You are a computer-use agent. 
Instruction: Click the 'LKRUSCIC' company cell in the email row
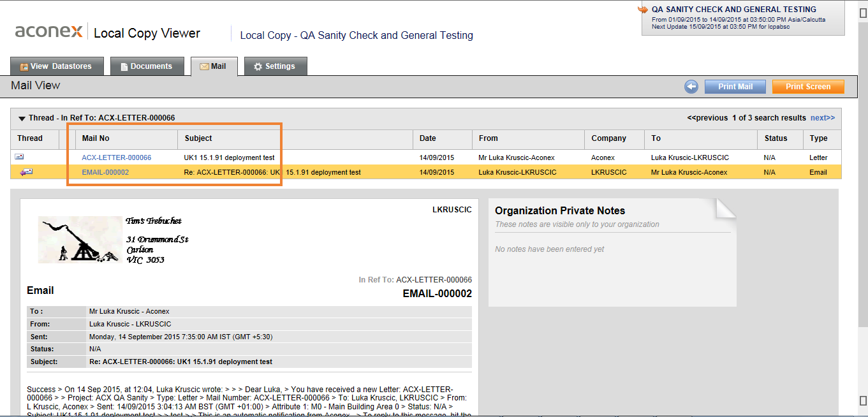[609, 172]
